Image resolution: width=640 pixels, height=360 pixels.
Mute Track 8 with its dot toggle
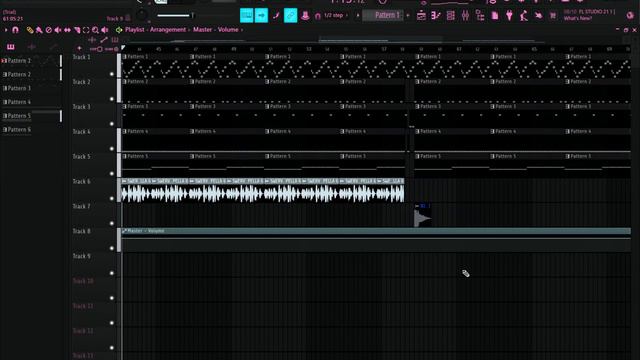[x=112, y=248]
